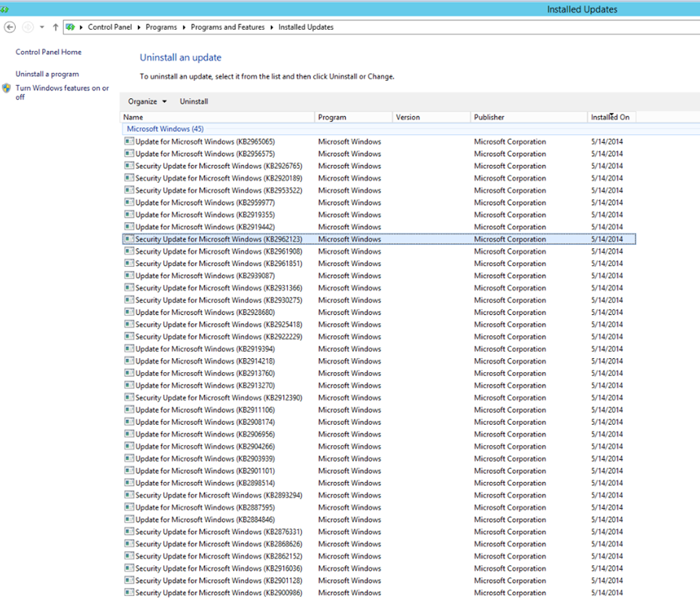Screen dimensions: 700x603
Task: Click the icon of update KB2965065
Action: coord(129,141)
